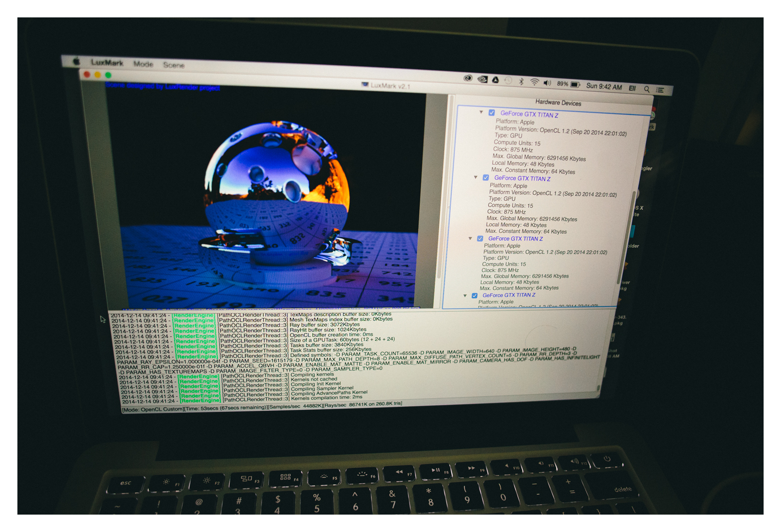Select the second GeForce GTX TITAN Z label
Viewport: 781px width, 532px height.
point(522,178)
